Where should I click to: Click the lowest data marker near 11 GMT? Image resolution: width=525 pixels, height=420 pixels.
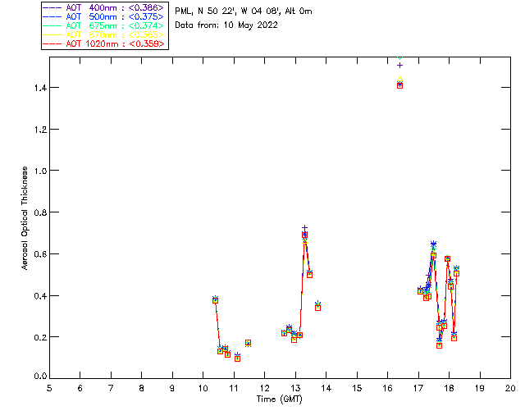pyautogui.click(x=237, y=358)
